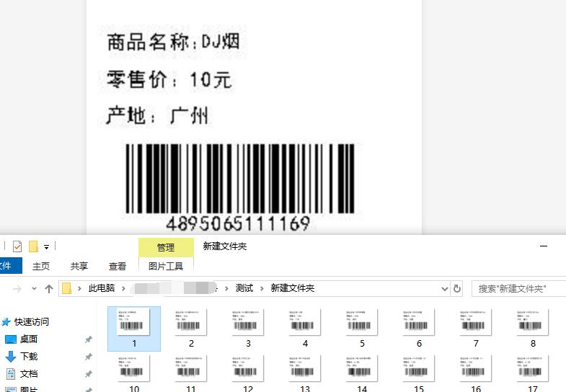The image size is (566, 392).
Task: Click the search 新建文件夹 input box
Action: tap(518, 288)
